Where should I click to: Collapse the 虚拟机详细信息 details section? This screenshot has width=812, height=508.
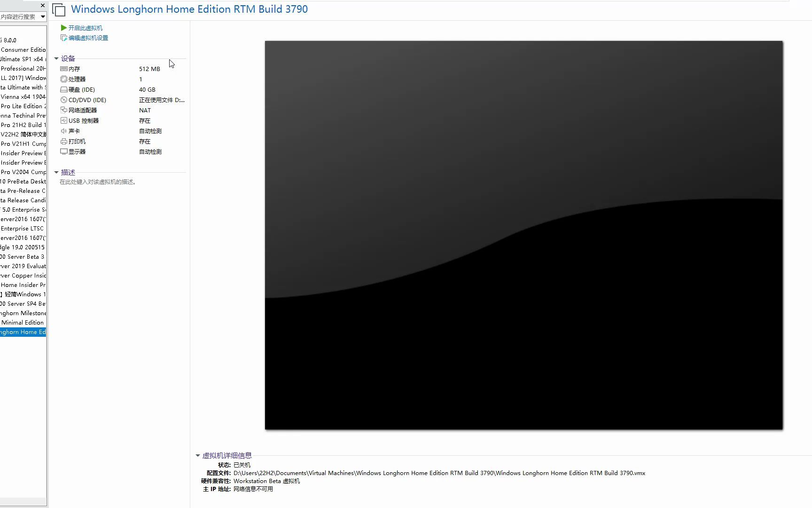click(198, 455)
